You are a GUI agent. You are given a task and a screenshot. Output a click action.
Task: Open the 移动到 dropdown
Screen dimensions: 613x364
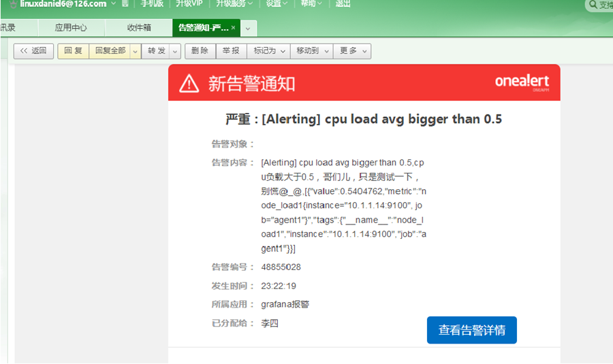click(x=311, y=51)
